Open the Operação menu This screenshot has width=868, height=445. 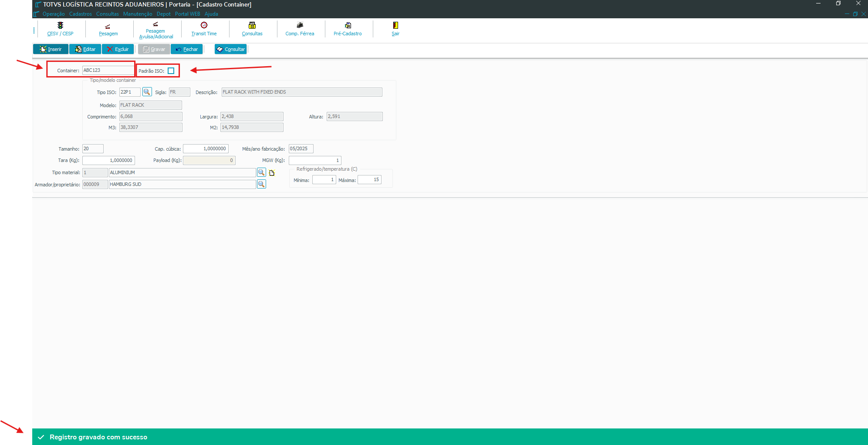[x=54, y=14]
